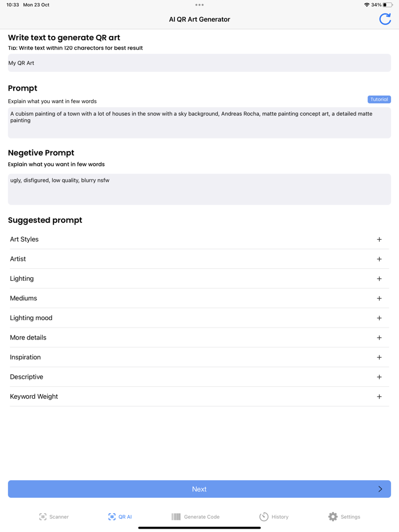Screen dimensions: 399x532
Task: Click the Negative Prompt text box
Action: coord(199,189)
